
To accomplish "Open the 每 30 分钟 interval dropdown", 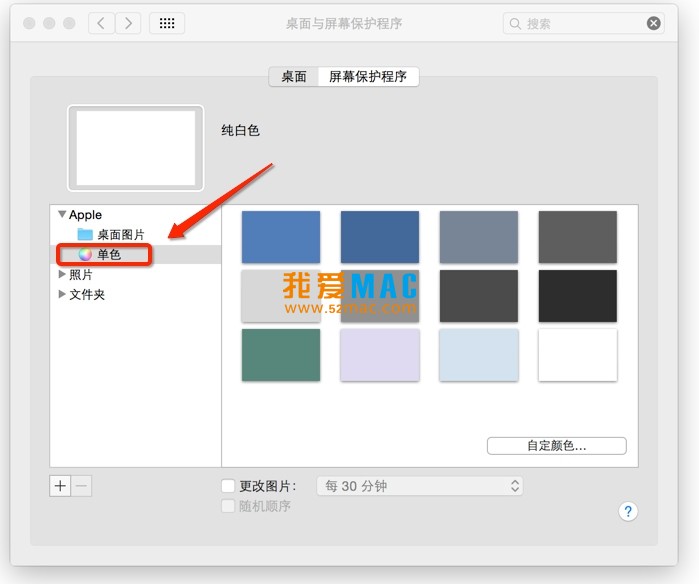I will 419,486.
